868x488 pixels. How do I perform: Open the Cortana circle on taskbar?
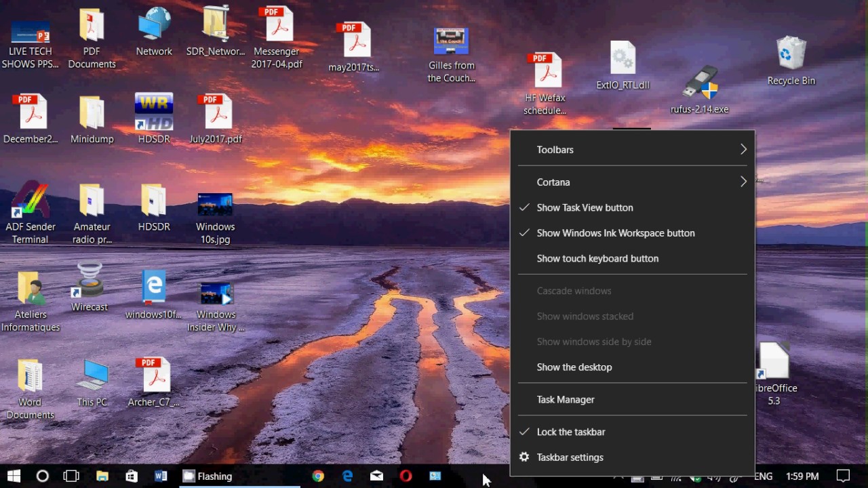point(42,476)
